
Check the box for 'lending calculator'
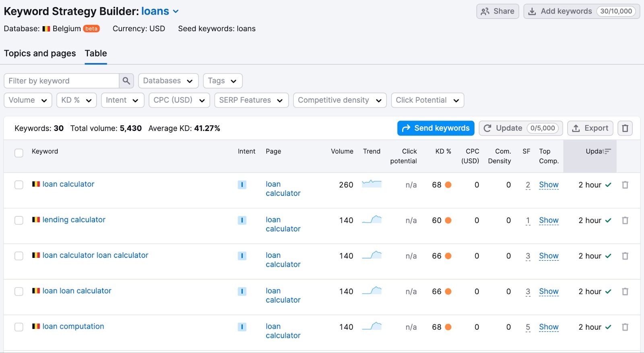point(19,220)
